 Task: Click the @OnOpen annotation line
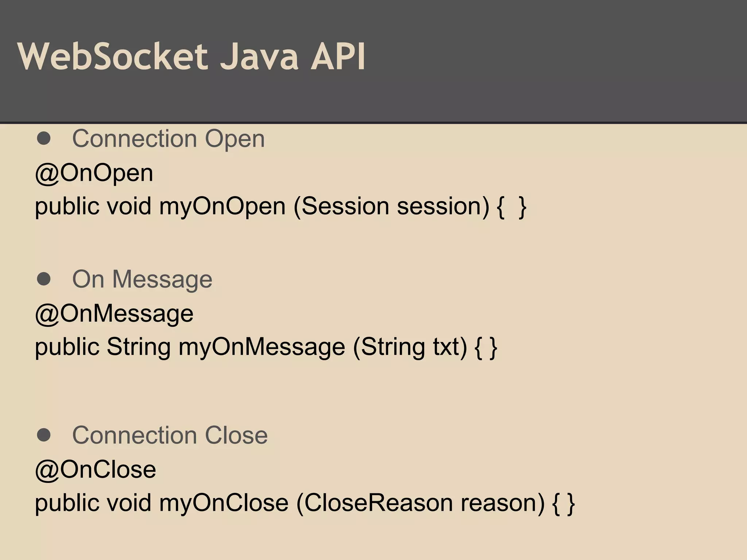[x=94, y=172]
